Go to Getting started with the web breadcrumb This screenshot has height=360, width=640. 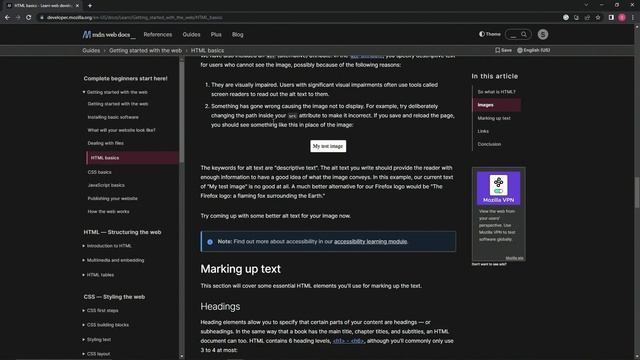point(145,51)
